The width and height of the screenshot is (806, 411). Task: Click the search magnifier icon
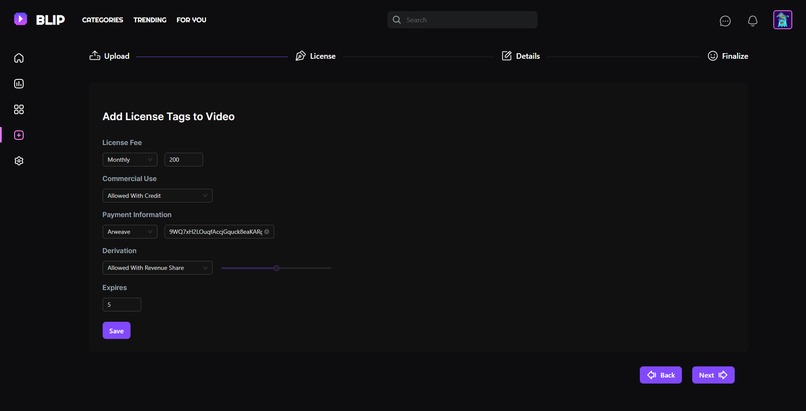point(396,20)
